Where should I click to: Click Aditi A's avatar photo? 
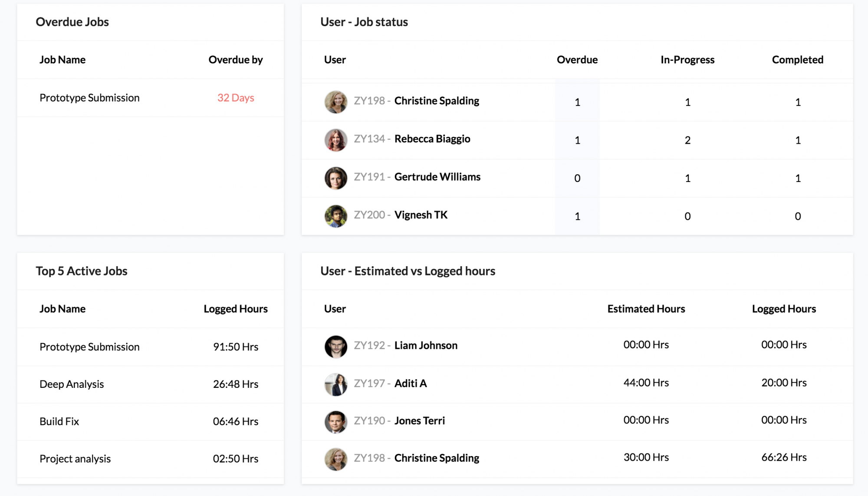336,384
